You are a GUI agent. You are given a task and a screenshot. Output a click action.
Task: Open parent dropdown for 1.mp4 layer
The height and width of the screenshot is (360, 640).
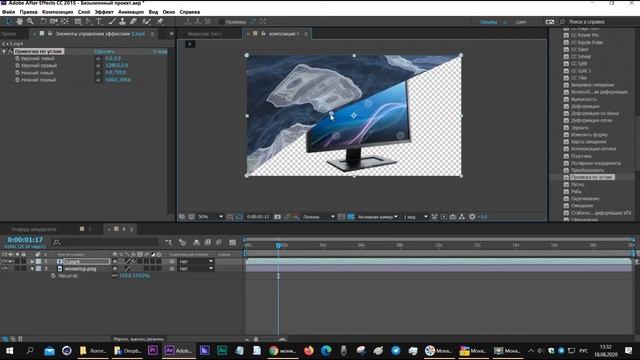coord(196,261)
